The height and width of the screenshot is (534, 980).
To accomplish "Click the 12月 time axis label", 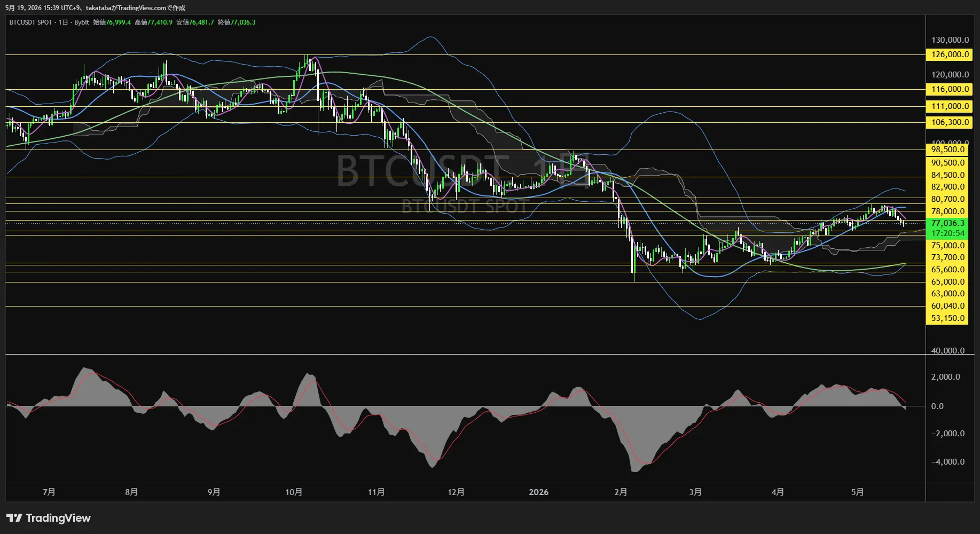I will click(456, 492).
